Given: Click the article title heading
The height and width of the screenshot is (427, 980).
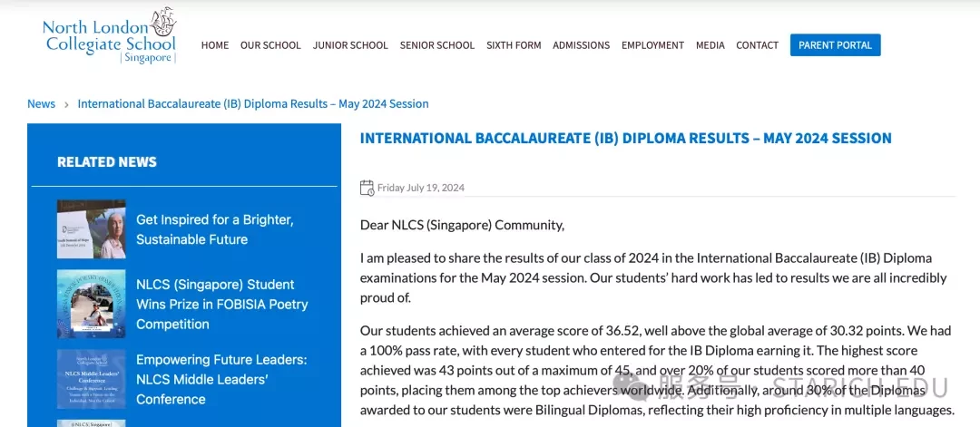Looking at the screenshot, I should pos(625,138).
